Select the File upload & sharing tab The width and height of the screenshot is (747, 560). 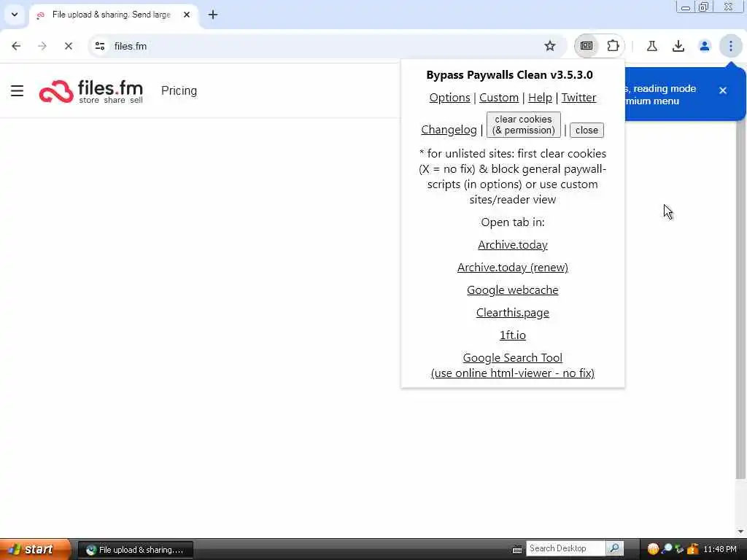click(x=113, y=15)
